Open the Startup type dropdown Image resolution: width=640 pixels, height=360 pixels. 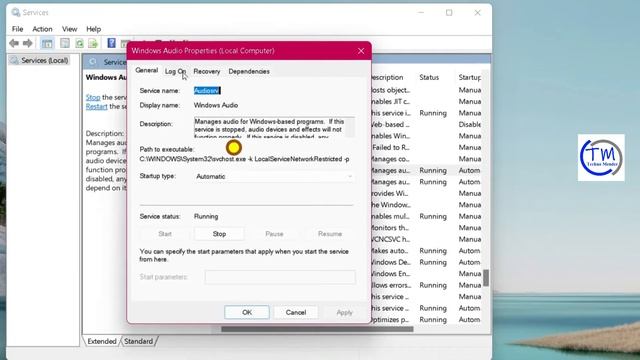tap(274, 176)
